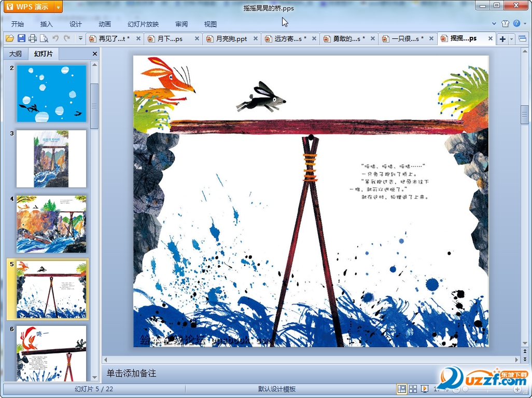The image size is (532, 398).
Task: Click the zoom slider handle
Action: click(466, 389)
